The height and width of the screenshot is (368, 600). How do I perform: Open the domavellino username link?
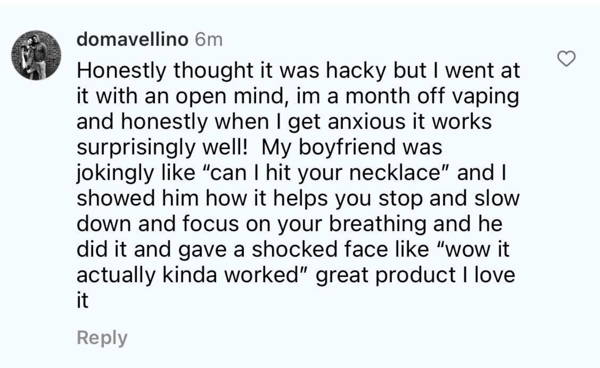click(132, 39)
